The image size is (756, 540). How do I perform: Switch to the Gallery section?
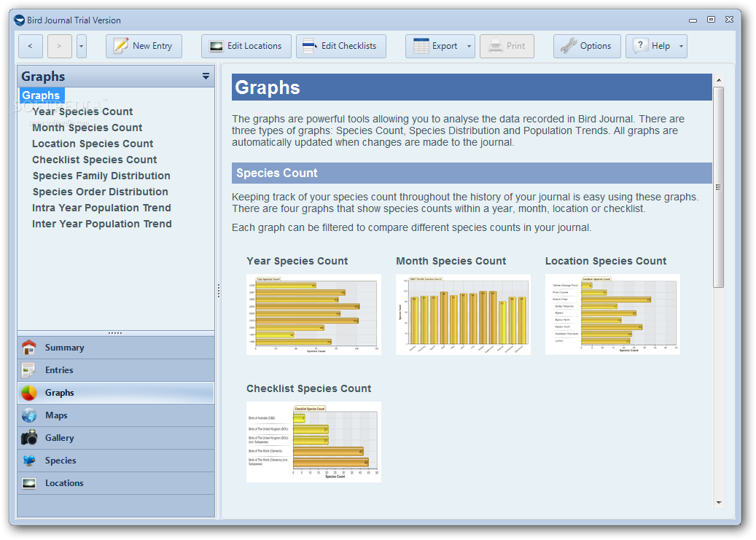click(x=116, y=438)
